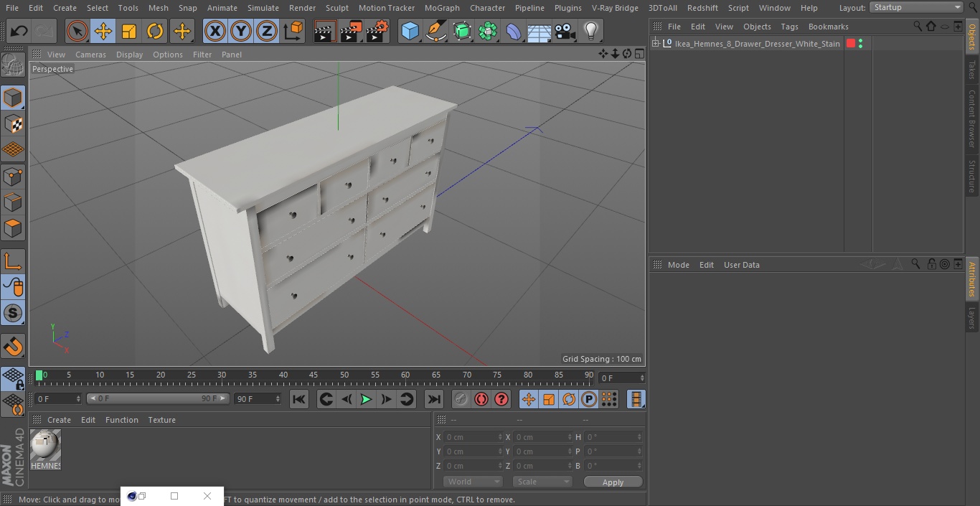Open material manager Texture menu

161,420
